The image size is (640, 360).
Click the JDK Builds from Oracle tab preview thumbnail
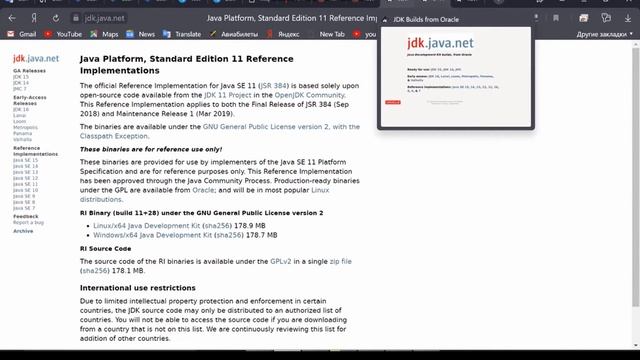pyautogui.click(x=456, y=77)
